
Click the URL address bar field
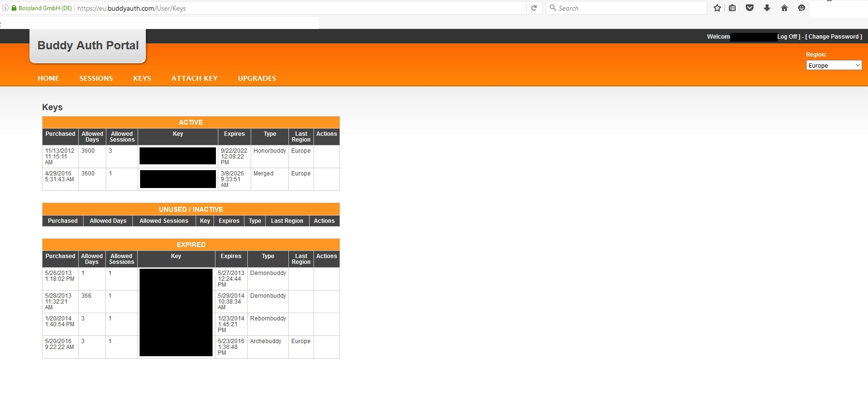[299, 8]
